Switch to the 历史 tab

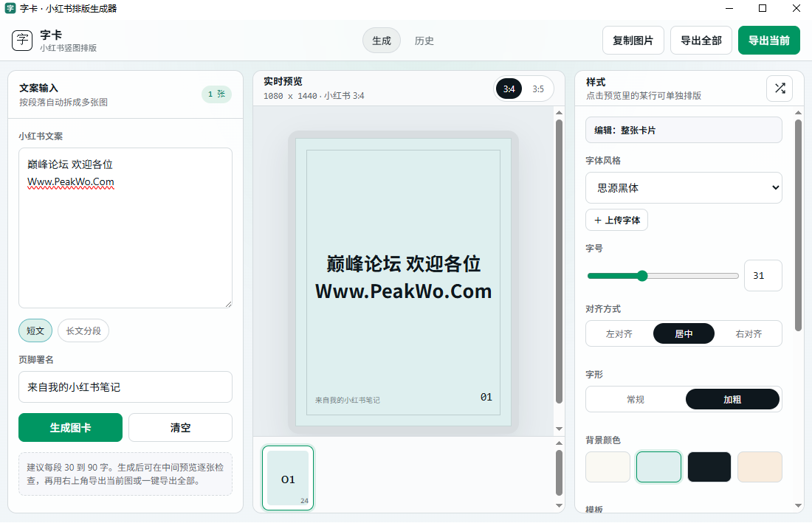click(x=424, y=41)
